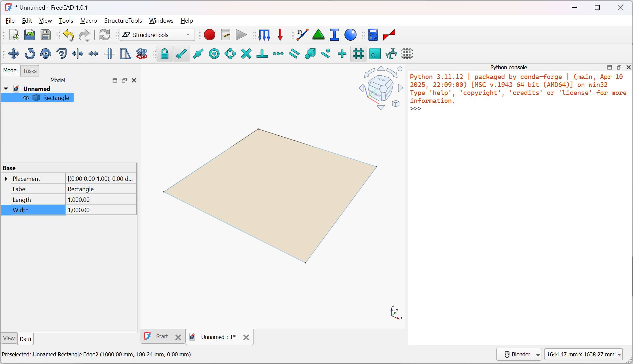The width and height of the screenshot is (633, 364).
Task: Toggle Snap Center circle option
Action: 214,54
